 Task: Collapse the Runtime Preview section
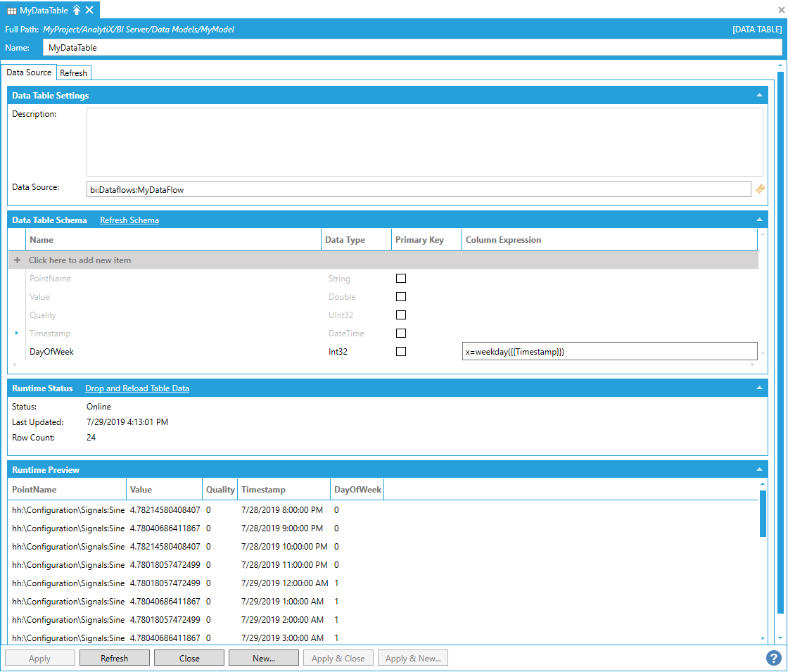759,469
